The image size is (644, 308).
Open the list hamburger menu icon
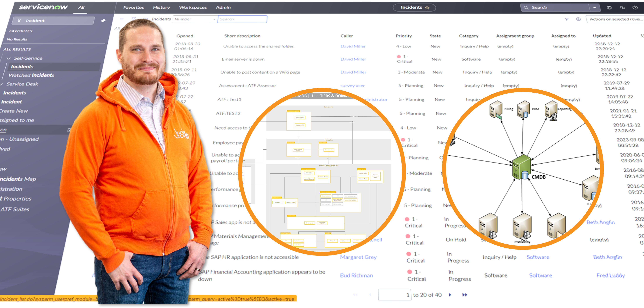[x=122, y=19]
